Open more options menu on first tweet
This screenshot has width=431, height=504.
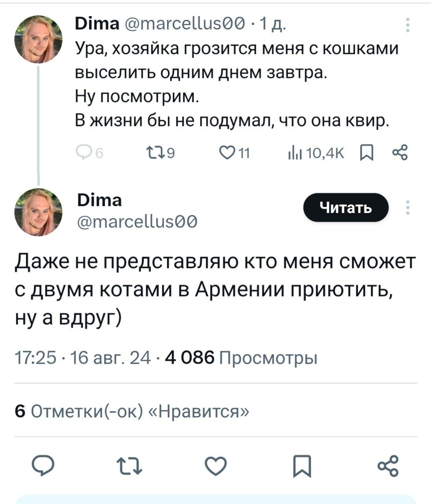408,24
